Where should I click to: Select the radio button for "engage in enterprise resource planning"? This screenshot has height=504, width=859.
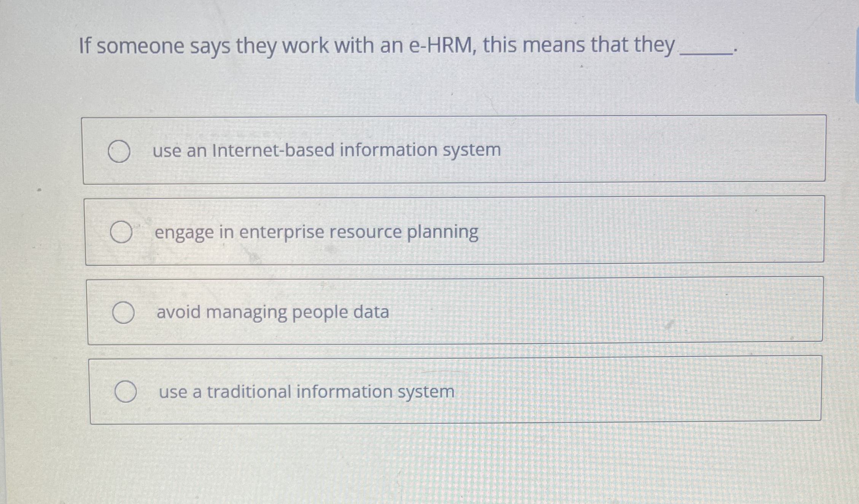[121, 231]
